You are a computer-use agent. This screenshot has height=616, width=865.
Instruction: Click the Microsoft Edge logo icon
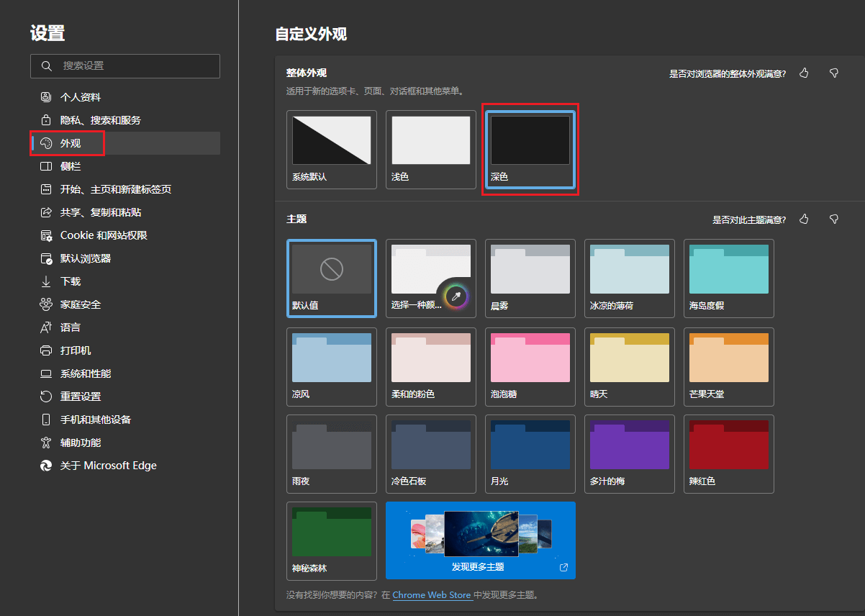click(46, 466)
